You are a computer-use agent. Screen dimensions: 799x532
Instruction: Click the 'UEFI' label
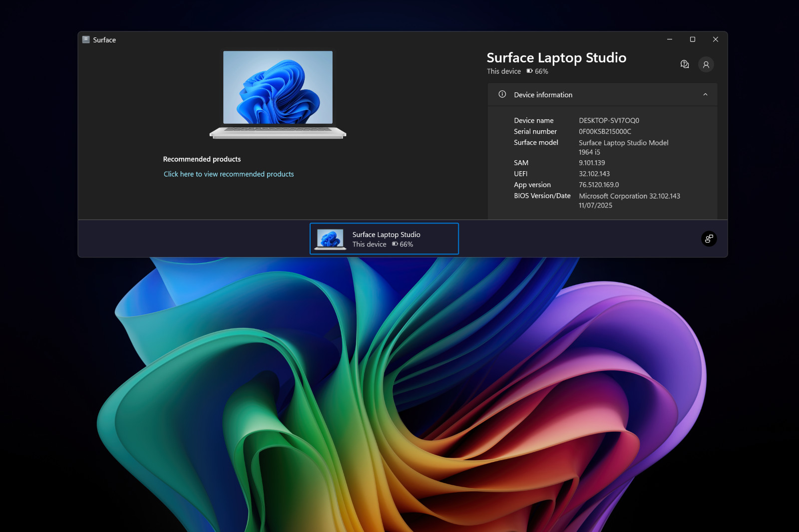point(520,174)
